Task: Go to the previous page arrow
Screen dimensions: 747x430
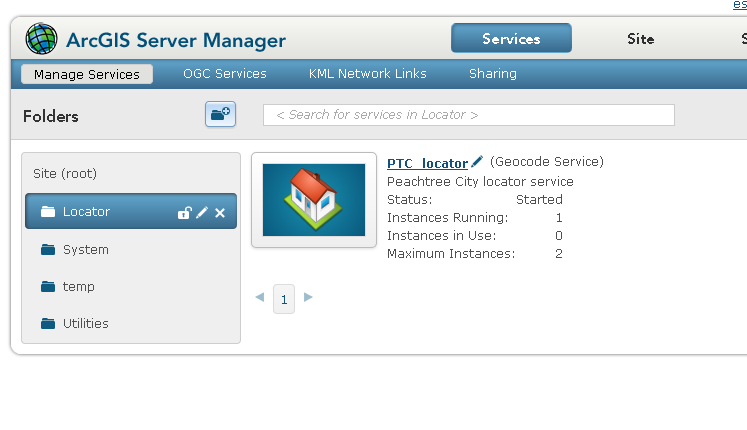Action: pos(260,297)
